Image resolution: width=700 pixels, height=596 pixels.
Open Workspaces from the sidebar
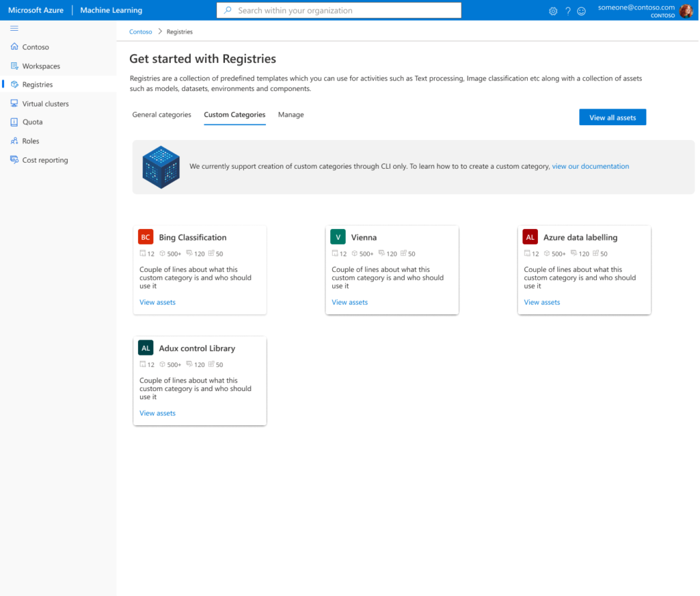pyautogui.click(x=41, y=66)
